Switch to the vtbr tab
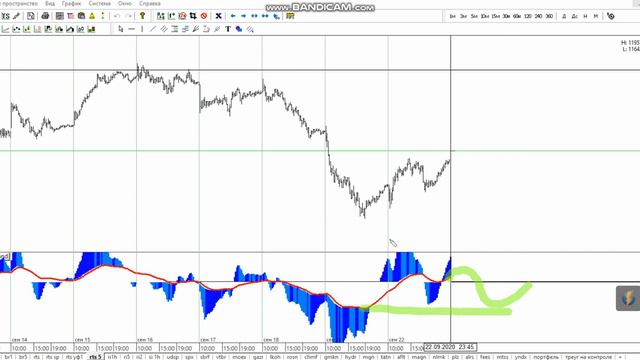Viewport: 640px width, 360px height. pos(221,357)
